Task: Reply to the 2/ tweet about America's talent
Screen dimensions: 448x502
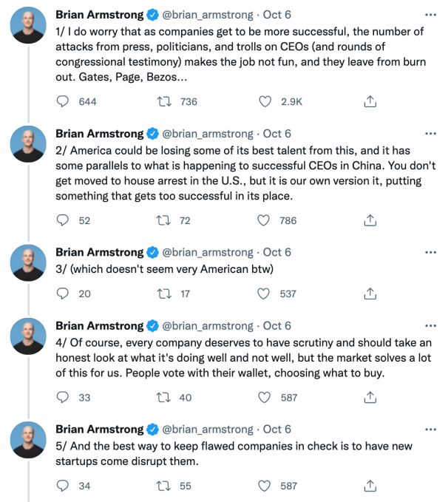Action: 64,220
